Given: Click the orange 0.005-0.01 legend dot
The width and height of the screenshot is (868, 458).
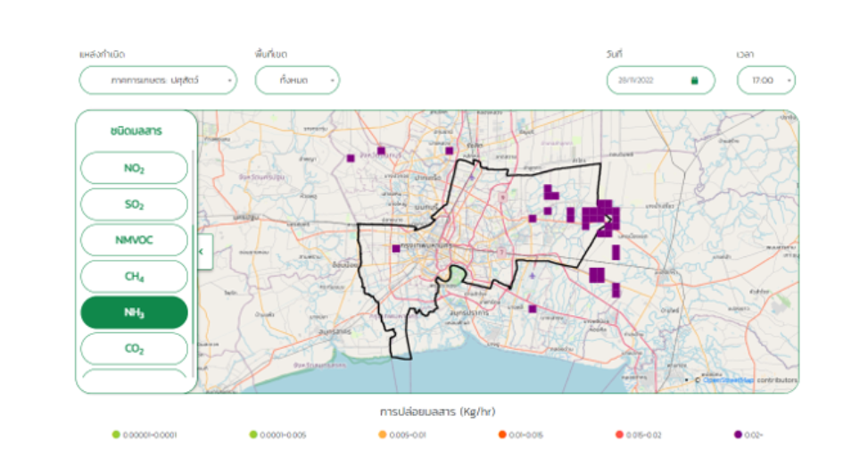Looking at the screenshot, I should (x=382, y=435).
